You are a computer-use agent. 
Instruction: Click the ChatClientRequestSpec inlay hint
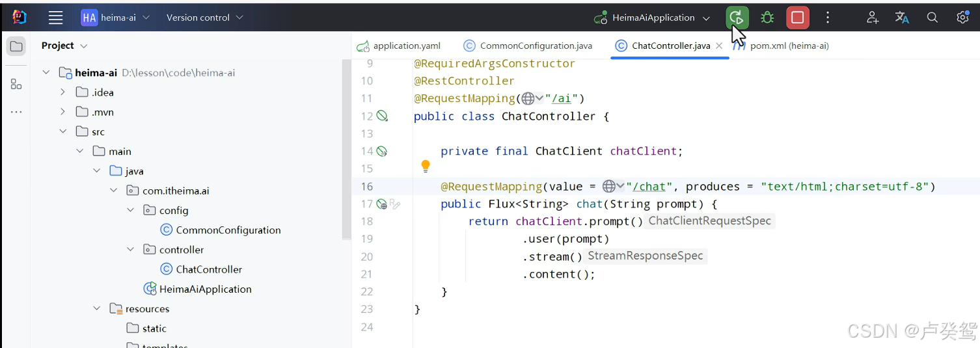pos(709,221)
